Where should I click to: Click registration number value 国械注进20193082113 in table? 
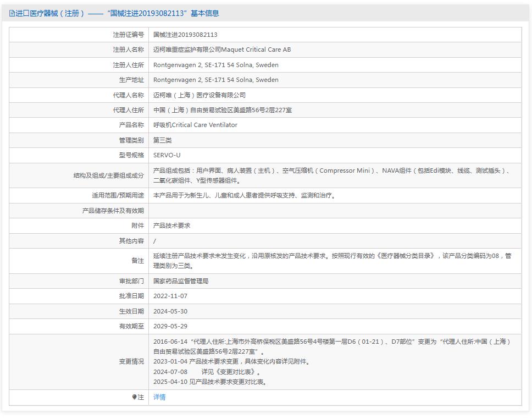pyautogui.click(x=185, y=35)
